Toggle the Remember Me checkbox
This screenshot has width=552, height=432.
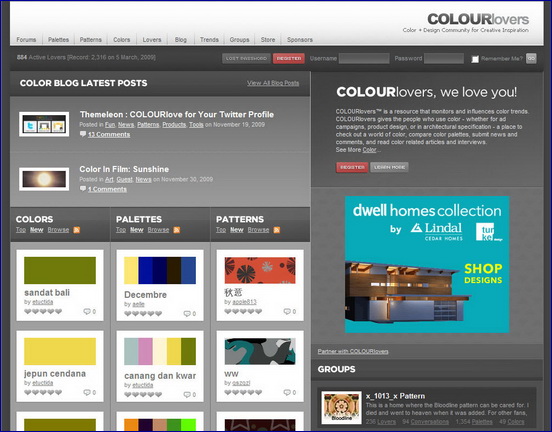(x=475, y=59)
